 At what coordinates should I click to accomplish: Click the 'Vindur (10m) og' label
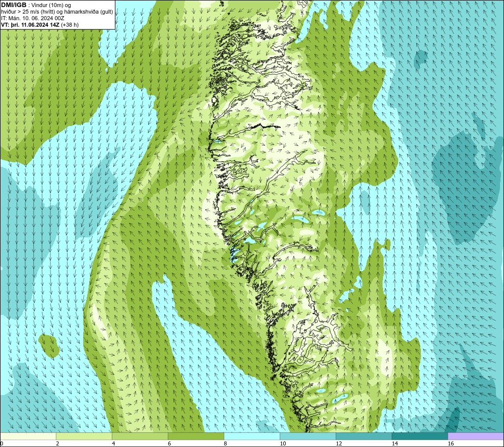pyautogui.click(x=51, y=6)
